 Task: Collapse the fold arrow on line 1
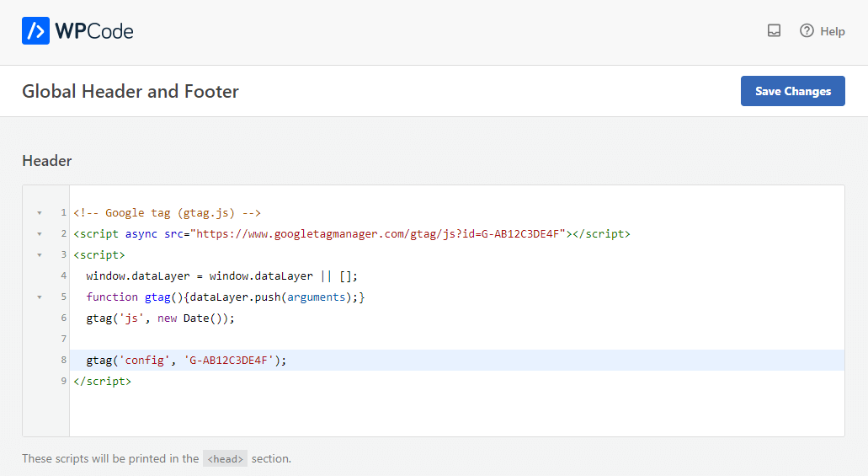(39, 213)
